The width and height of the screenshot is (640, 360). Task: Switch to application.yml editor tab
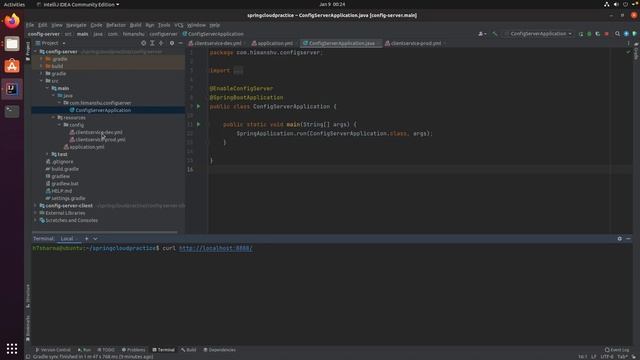pyautogui.click(x=273, y=43)
